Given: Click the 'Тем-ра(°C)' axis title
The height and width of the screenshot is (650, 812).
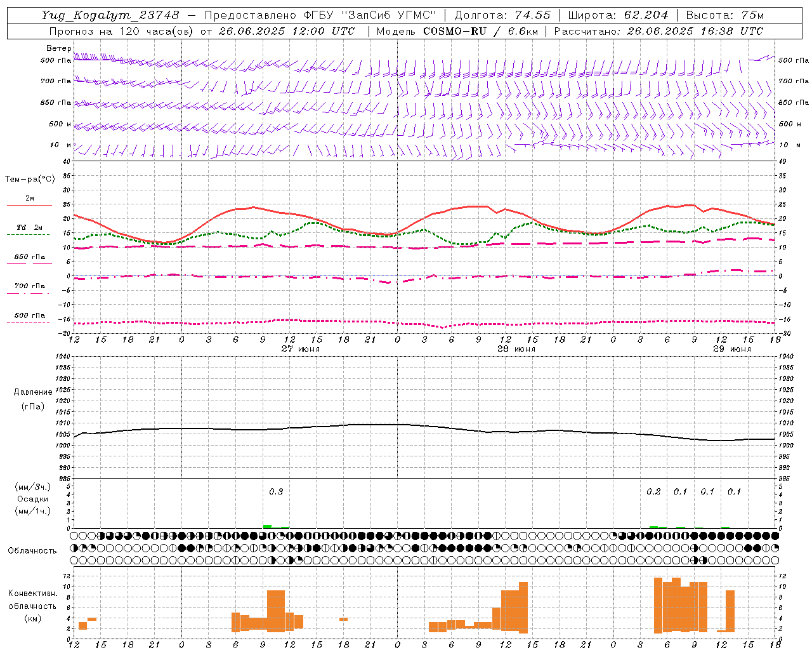Looking at the screenshot, I should click(x=30, y=180).
